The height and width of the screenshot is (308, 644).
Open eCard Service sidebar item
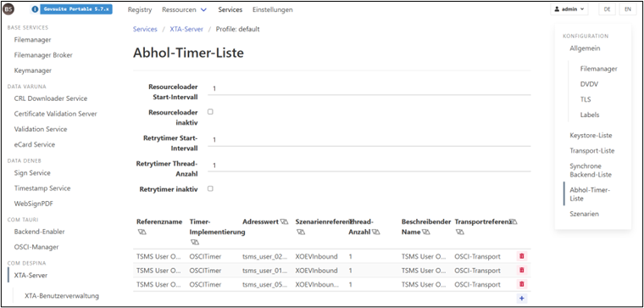pos(35,145)
